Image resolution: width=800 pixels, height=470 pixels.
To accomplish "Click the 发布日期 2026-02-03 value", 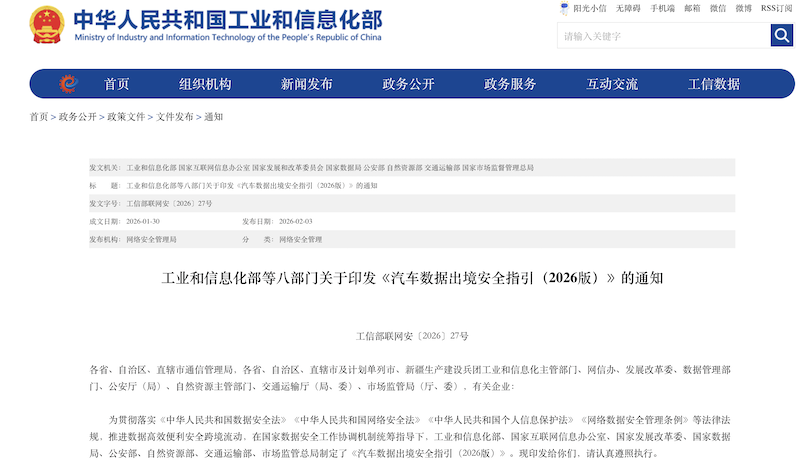I will [x=295, y=221].
